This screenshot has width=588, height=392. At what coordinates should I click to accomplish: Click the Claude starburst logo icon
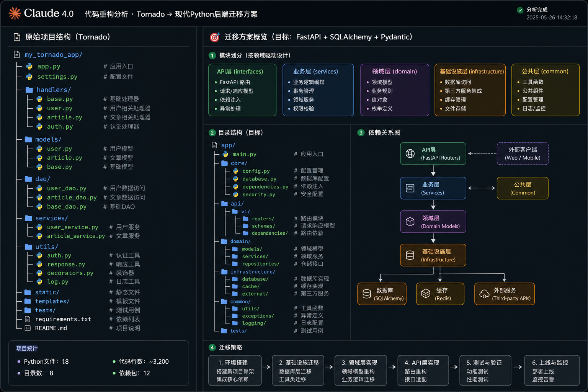15,13
